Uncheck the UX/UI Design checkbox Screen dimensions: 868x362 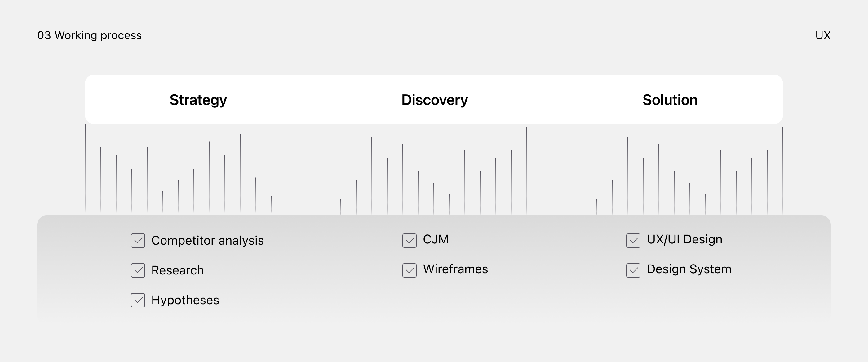pos(633,241)
